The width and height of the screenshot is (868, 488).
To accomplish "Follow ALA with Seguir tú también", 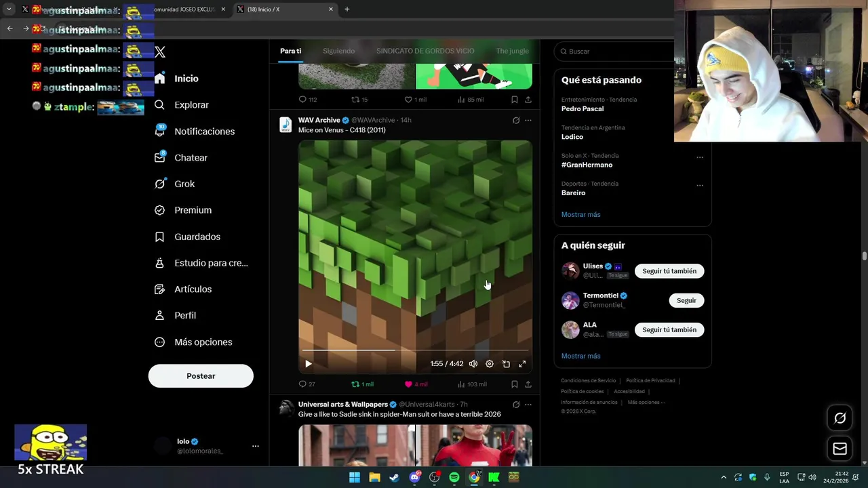I will click(x=669, y=330).
